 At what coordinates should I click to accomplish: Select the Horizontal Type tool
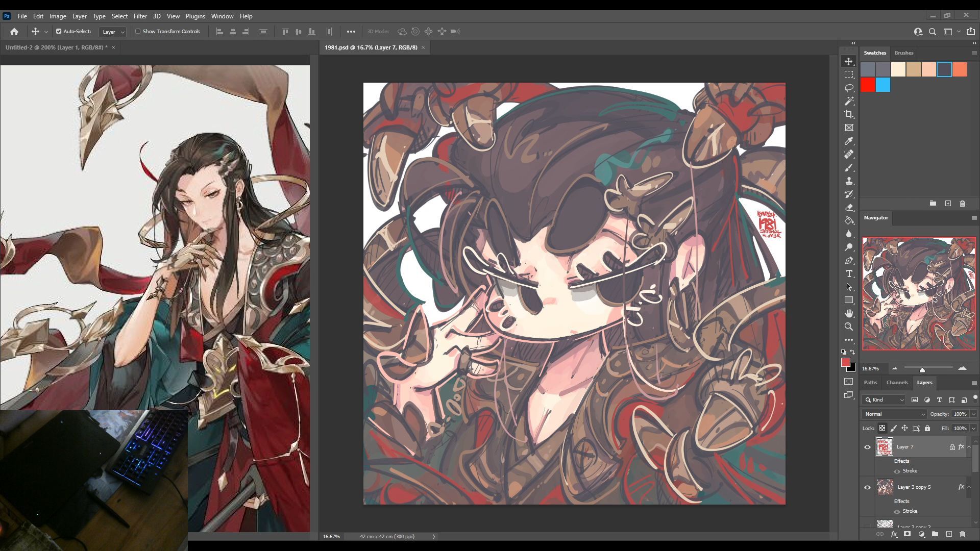click(x=849, y=274)
